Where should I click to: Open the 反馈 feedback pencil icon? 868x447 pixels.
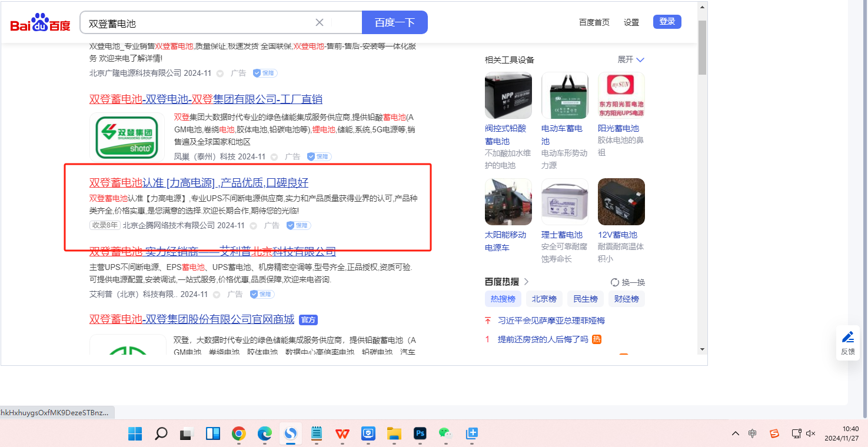847,338
